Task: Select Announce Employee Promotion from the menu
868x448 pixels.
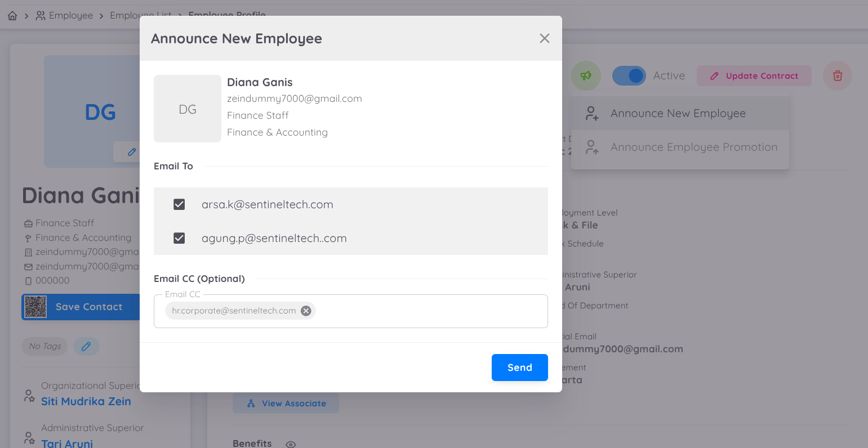Action: [693, 147]
